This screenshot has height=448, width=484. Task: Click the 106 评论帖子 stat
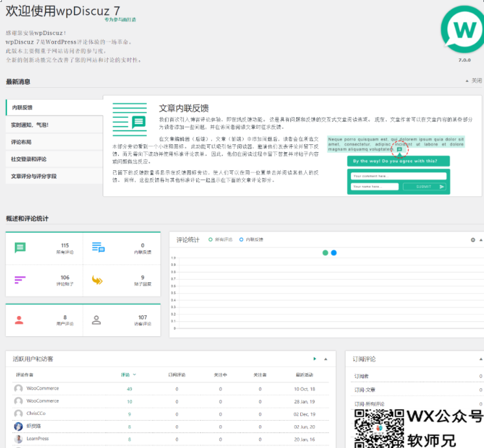tap(65, 280)
